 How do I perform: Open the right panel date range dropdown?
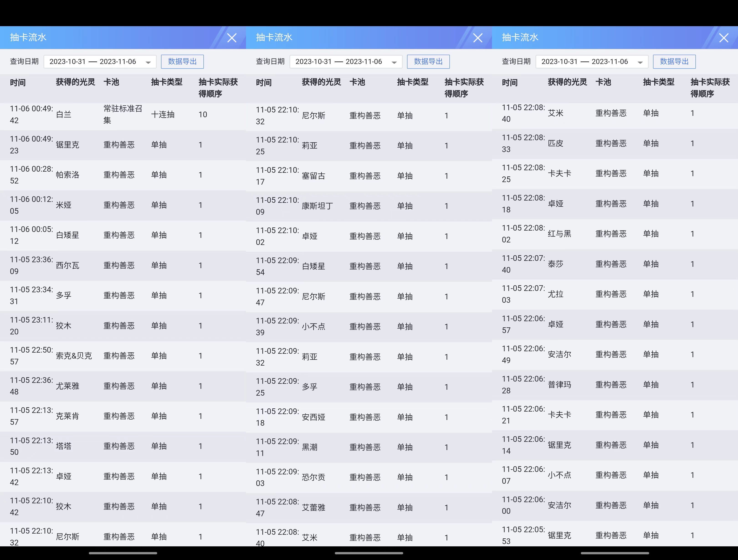click(x=592, y=62)
